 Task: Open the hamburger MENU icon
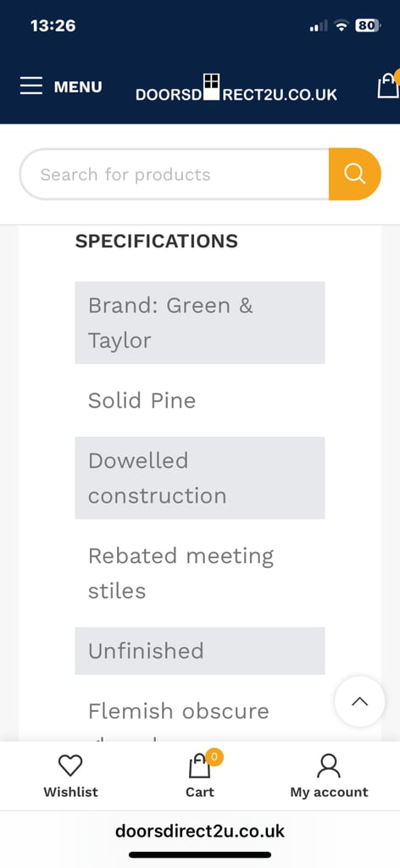click(31, 86)
